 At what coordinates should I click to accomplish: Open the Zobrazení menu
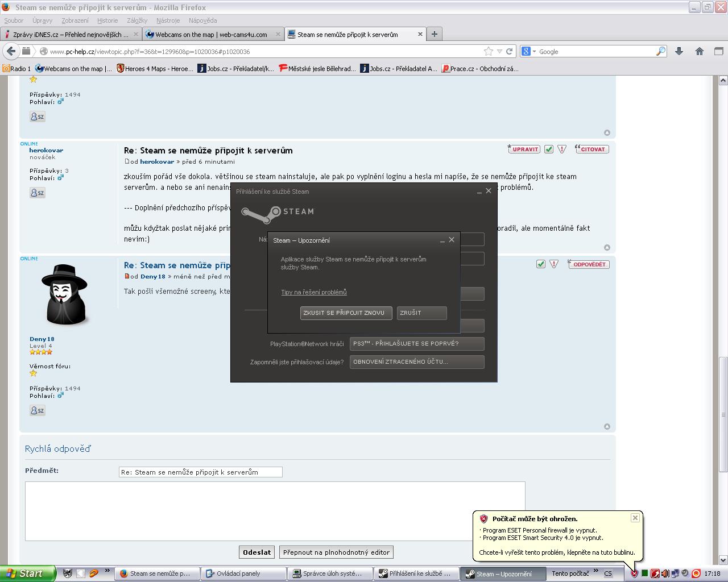tap(75, 20)
